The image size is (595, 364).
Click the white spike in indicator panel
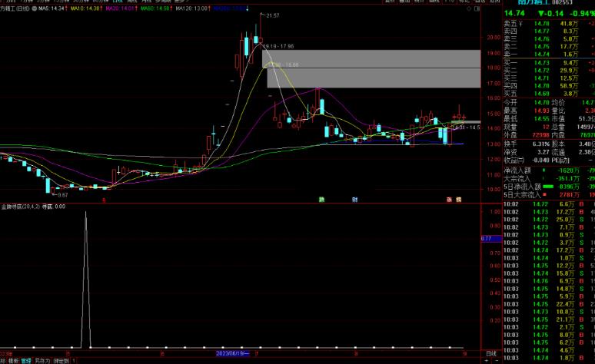(86, 279)
